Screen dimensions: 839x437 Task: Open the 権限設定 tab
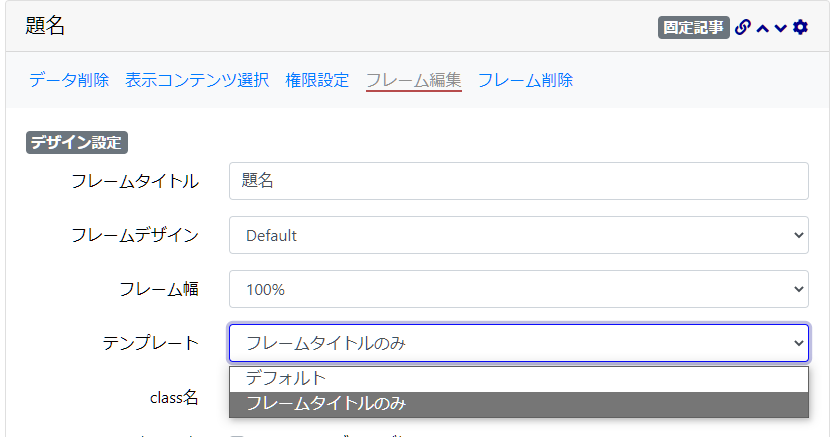tap(317, 80)
